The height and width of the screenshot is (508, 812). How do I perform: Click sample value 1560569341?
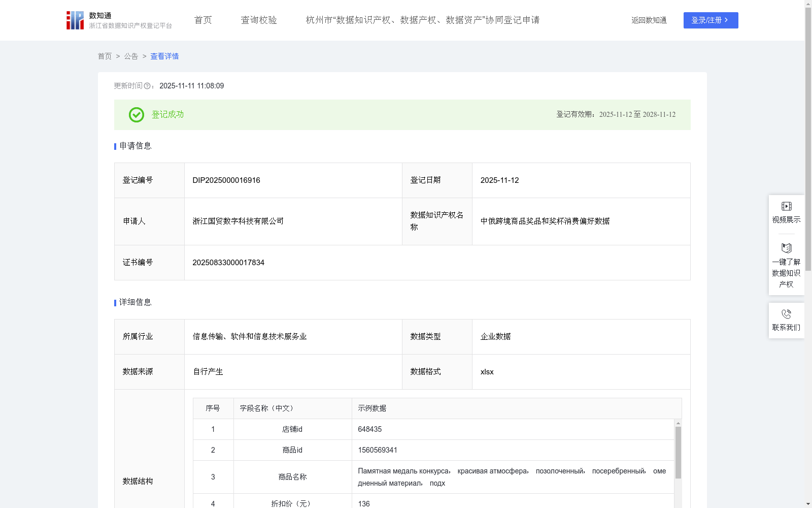point(378,450)
